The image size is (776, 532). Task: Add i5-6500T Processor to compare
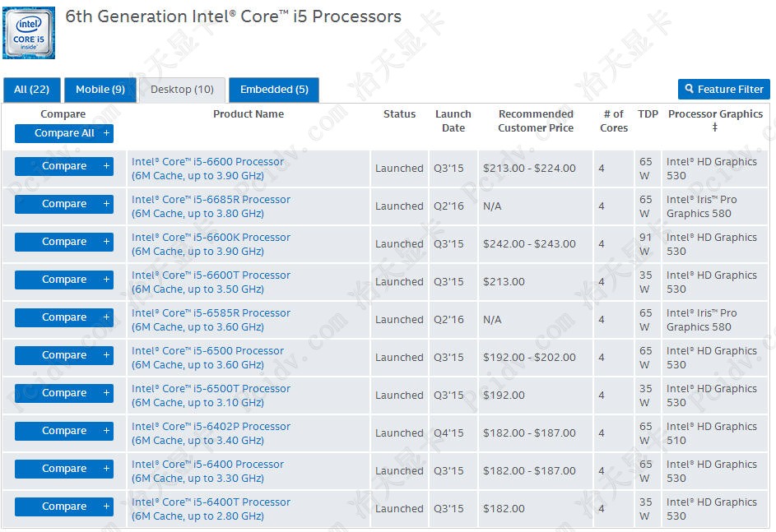(64, 393)
